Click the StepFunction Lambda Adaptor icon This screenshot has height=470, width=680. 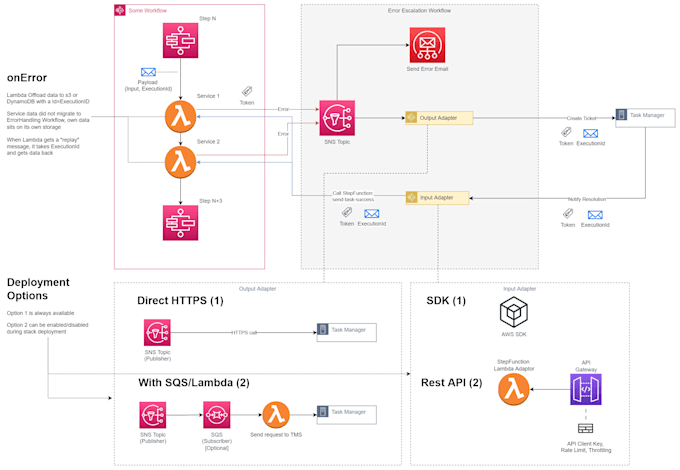513,389
